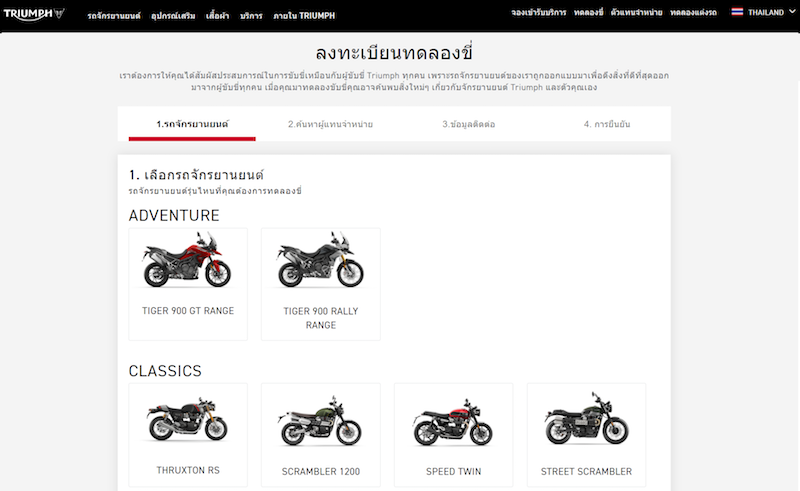Click the ลงทะเบียนทดลองขี่ page title
Screen dimensions: 800x491
(x=394, y=53)
